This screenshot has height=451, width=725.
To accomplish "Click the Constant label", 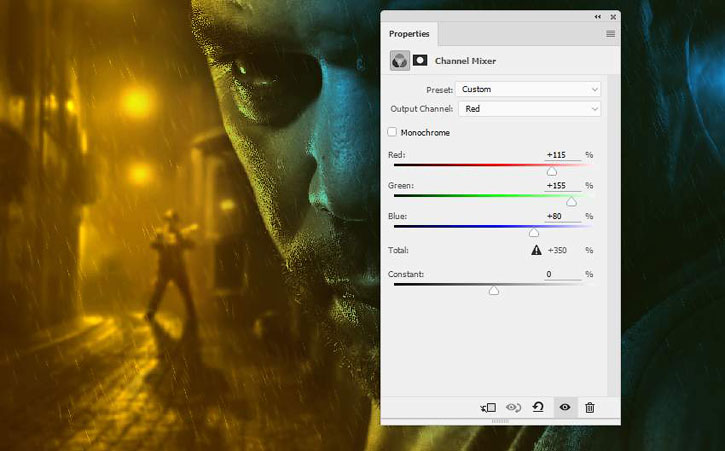I will (406, 274).
